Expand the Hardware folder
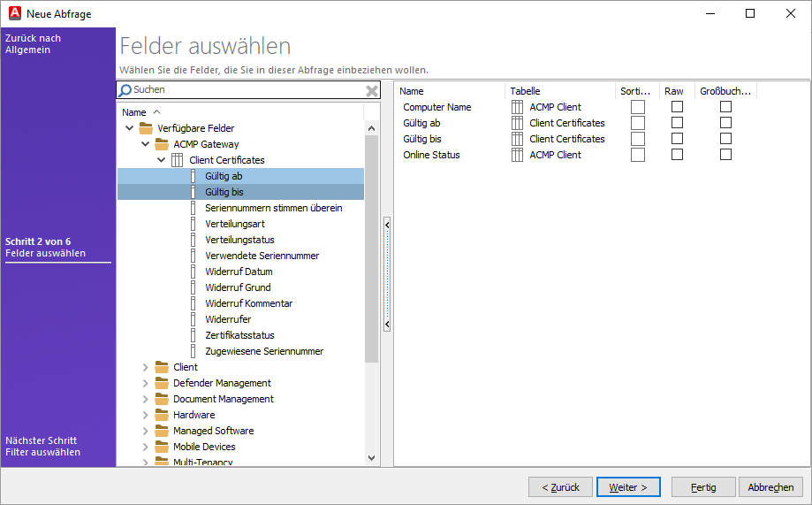Screen dimensions: 812x505 coord(146,415)
